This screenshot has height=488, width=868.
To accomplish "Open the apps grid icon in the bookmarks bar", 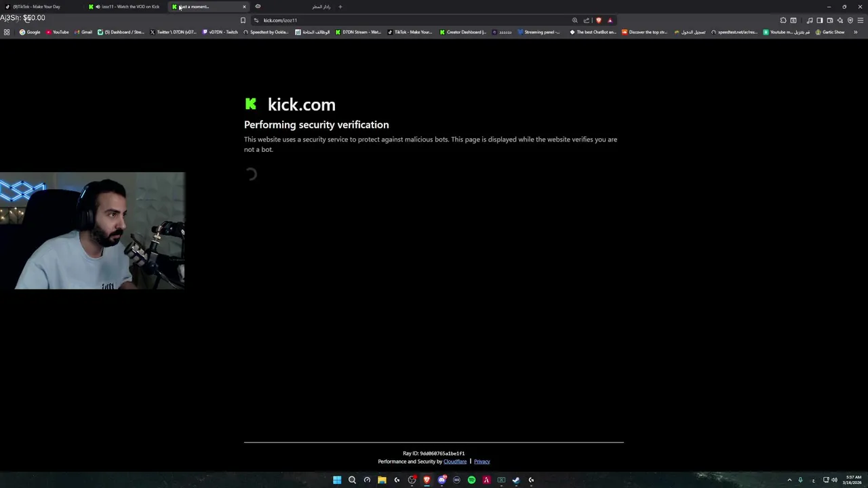I will pos(7,32).
